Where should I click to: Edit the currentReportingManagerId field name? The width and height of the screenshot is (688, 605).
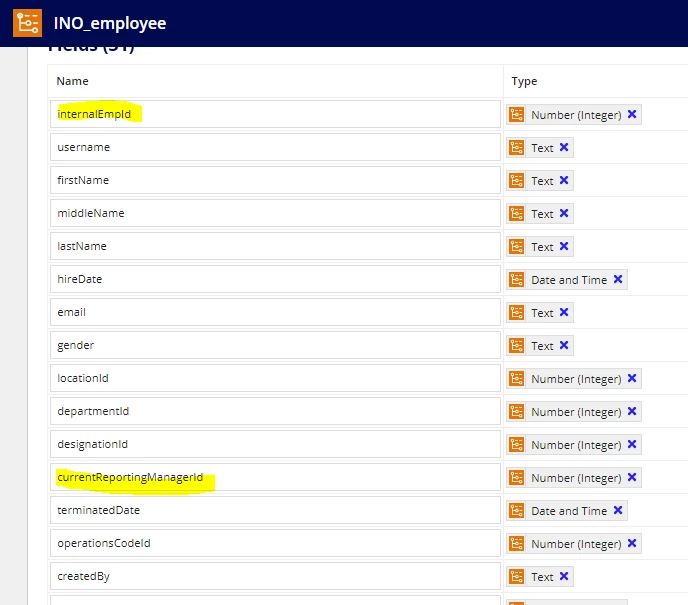[x=275, y=477]
